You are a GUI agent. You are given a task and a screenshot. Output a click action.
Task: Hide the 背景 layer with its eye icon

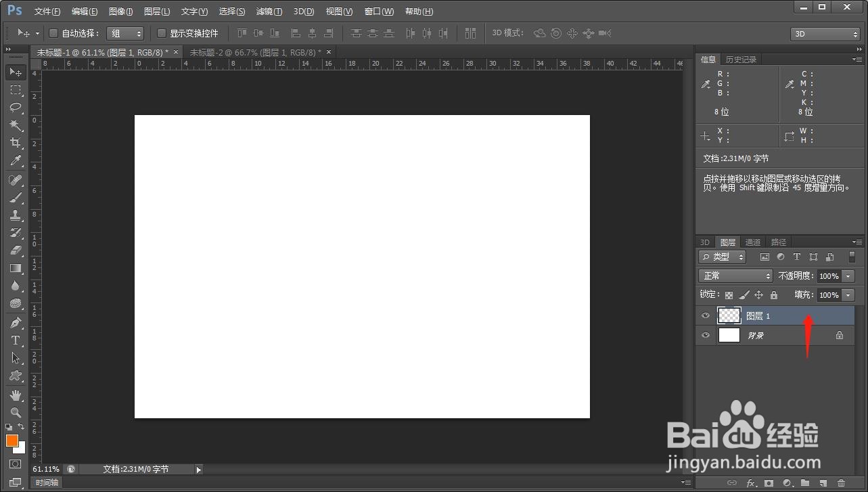(706, 335)
